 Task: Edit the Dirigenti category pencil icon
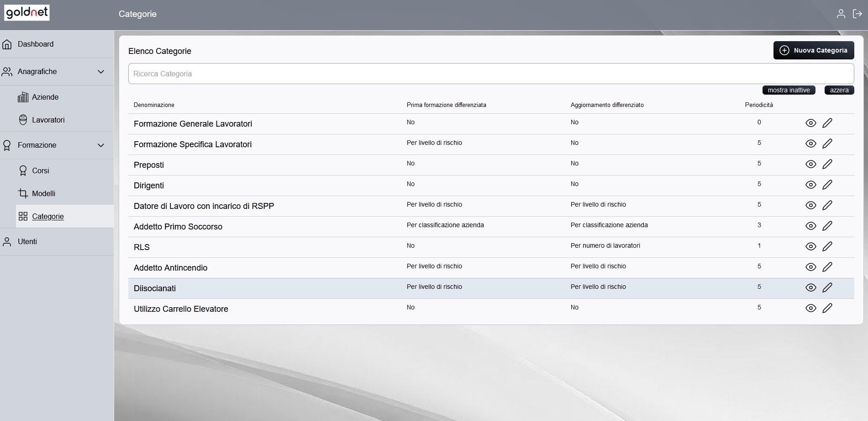pyautogui.click(x=827, y=185)
